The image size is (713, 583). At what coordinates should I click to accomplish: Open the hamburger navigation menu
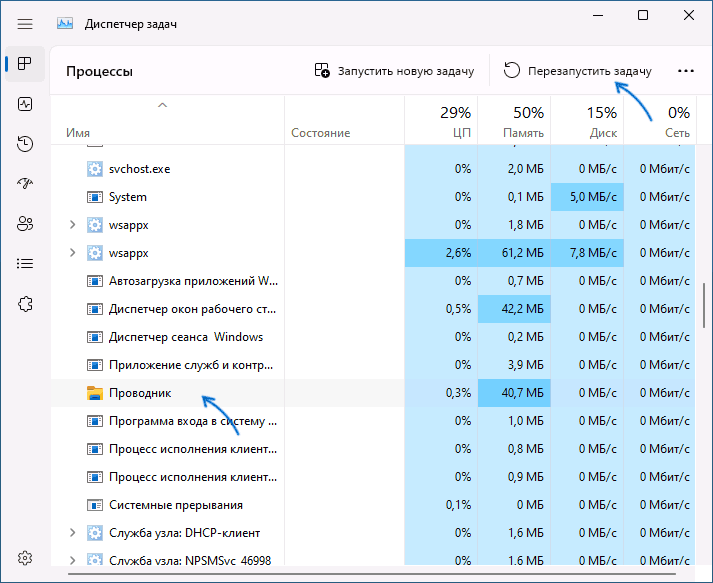coord(25,24)
